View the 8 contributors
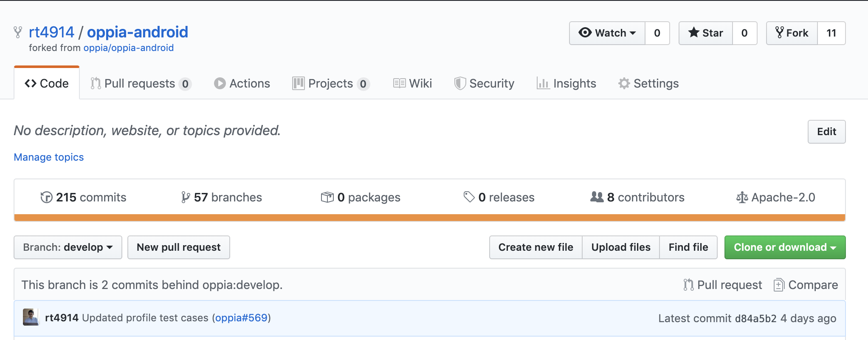 pyautogui.click(x=637, y=197)
